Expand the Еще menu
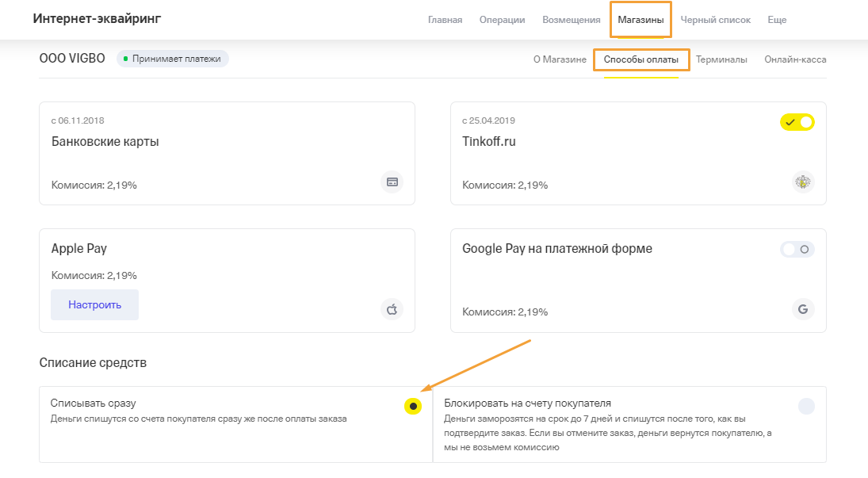Viewport: 868px width, 478px height. [x=777, y=20]
